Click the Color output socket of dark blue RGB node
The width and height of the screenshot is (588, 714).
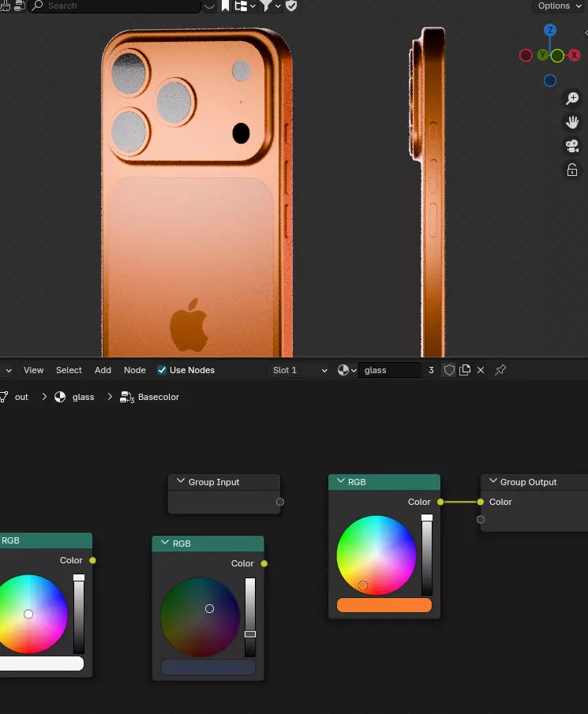click(264, 564)
